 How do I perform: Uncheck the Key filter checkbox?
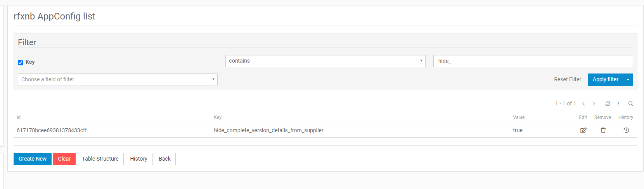pos(21,63)
